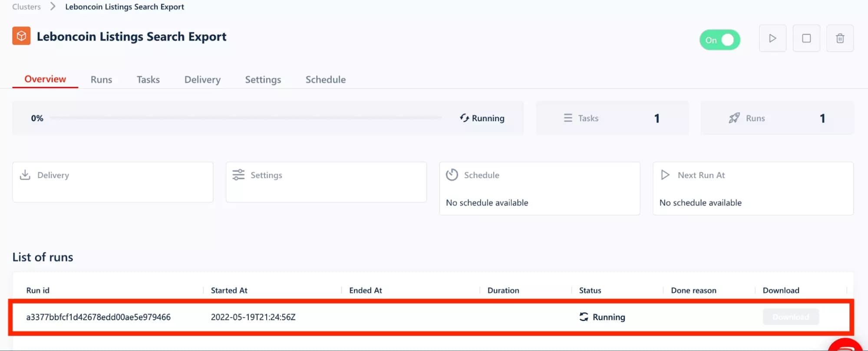Screen dimensions: 868x351
Task: Open the Tasks tab
Action: tap(148, 79)
